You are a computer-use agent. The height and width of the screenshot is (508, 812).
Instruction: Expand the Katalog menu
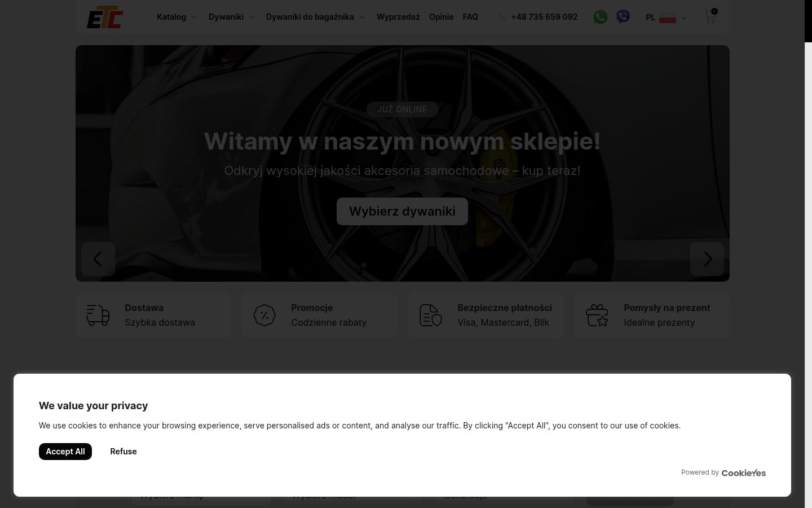click(x=177, y=17)
